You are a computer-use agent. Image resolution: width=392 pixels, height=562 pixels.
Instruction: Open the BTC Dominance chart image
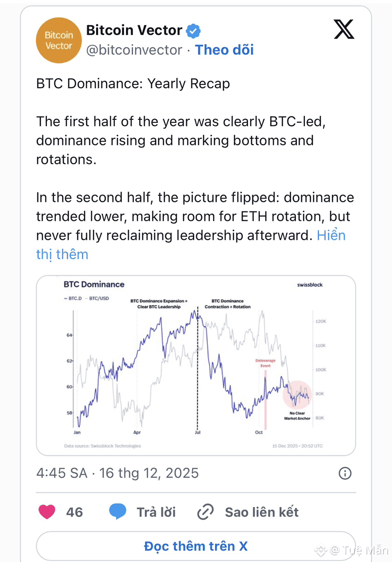click(196, 365)
